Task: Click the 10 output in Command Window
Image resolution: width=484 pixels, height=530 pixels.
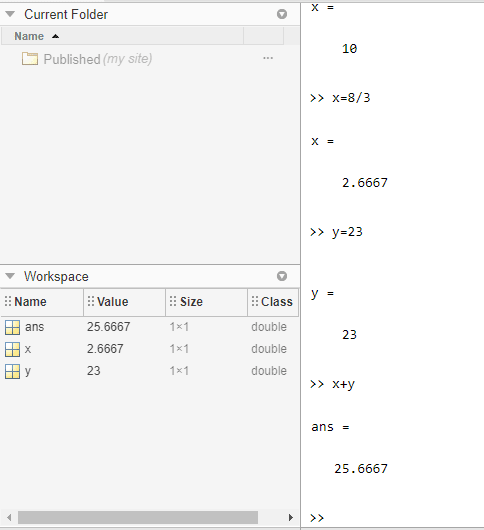Action: coord(349,49)
